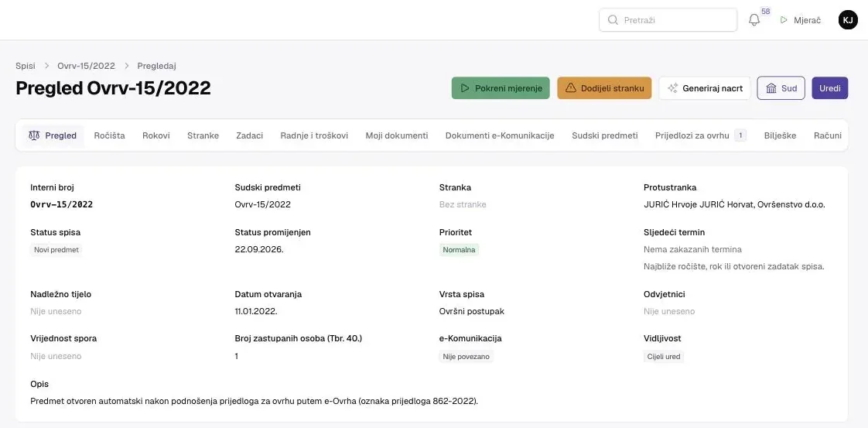The image size is (868, 428).
Task: Switch to the Rokovi tab
Action: tap(156, 135)
